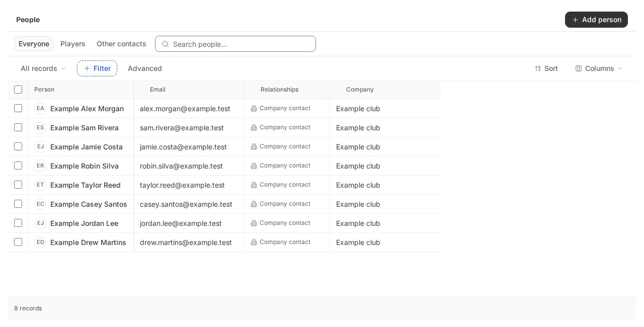Focus the Search people input field
The width and height of the screenshot is (644, 327).
[235, 44]
